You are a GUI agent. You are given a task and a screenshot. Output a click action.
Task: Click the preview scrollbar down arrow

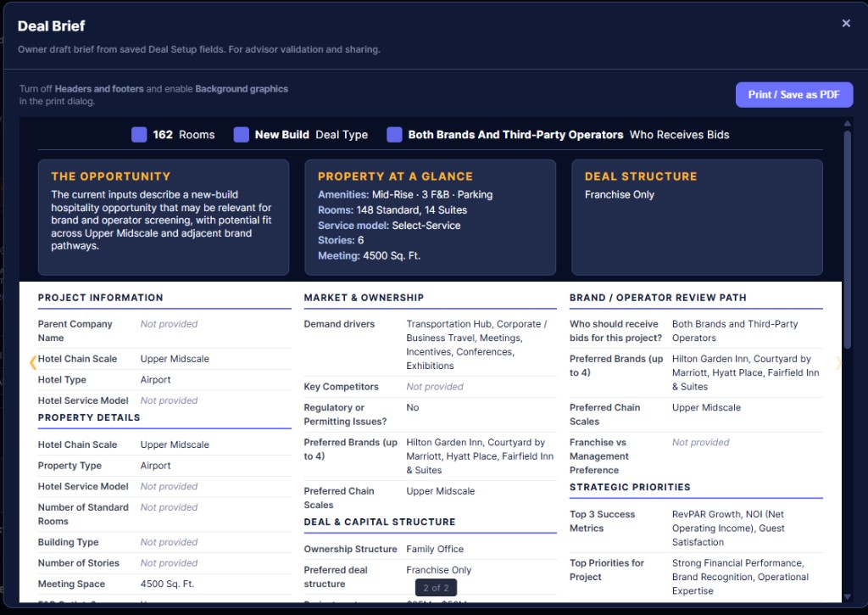point(847,597)
